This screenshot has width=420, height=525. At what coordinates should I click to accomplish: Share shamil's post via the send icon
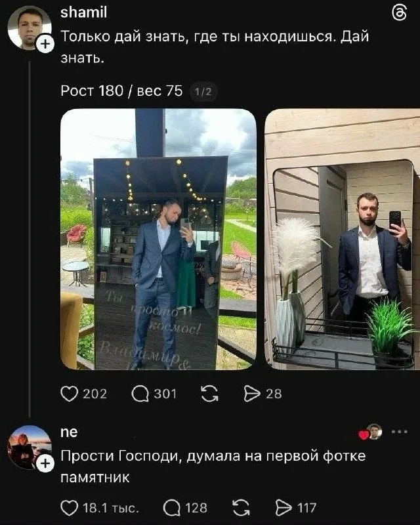click(252, 393)
